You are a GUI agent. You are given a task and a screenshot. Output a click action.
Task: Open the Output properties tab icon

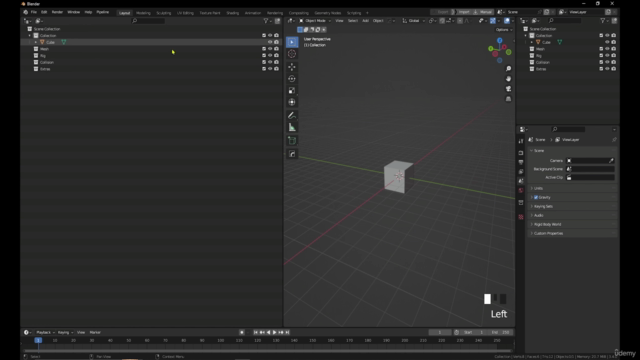[521, 162]
